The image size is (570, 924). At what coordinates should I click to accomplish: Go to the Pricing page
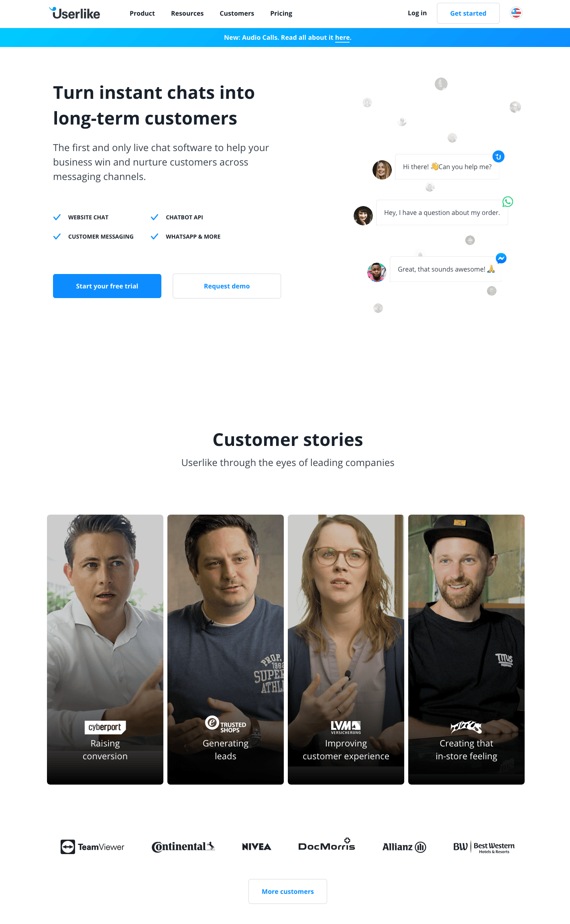281,13
